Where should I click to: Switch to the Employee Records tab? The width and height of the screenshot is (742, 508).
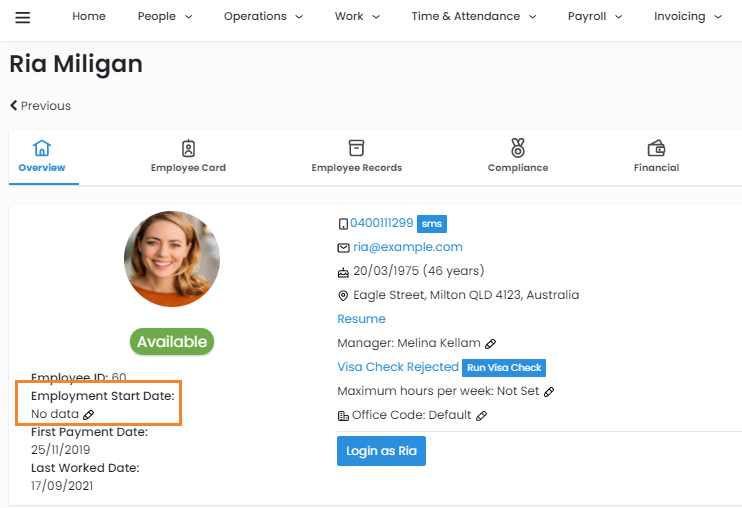pos(356,156)
